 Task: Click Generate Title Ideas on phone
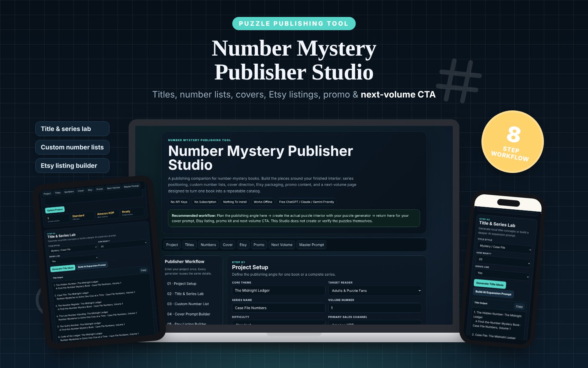pyautogui.click(x=490, y=284)
